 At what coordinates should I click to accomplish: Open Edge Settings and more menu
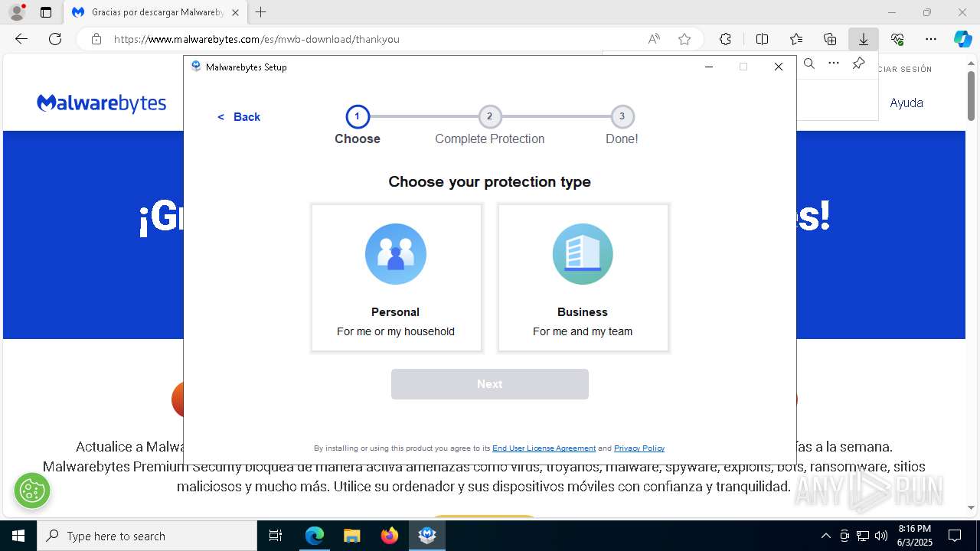tap(931, 39)
